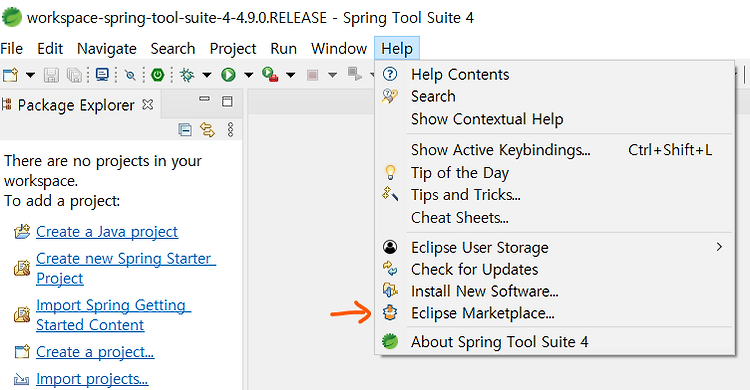The height and width of the screenshot is (390, 750).
Task: Click the green Run toolbar button
Action: point(229,75)
